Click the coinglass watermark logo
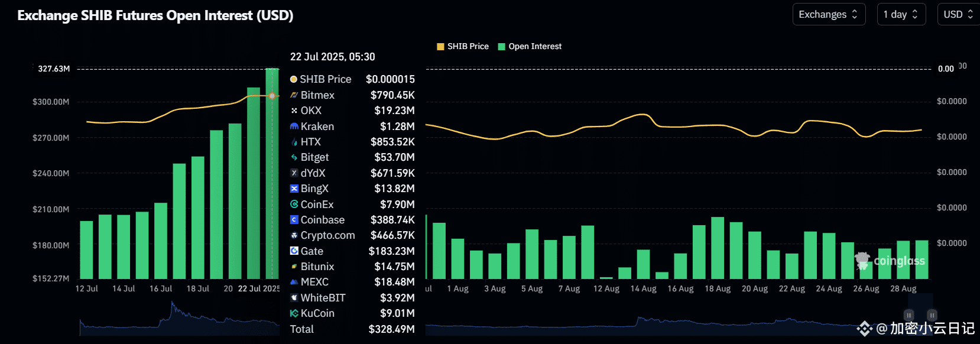Viewport: 980px width, 344px height. tap(890, 261)
